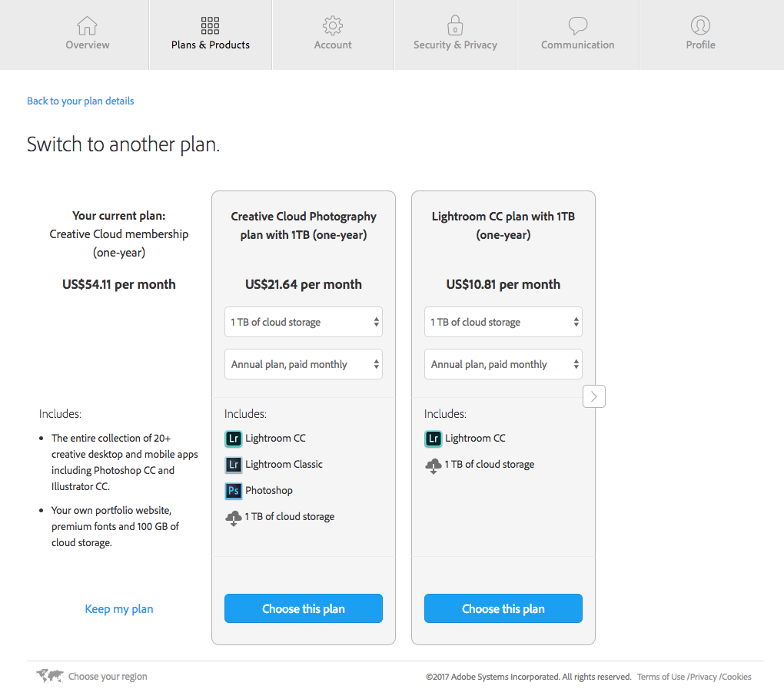Viewport: 784px width, 699px height.
Task: Click the Security & Privacy lock icon
Action: (455, 25)
